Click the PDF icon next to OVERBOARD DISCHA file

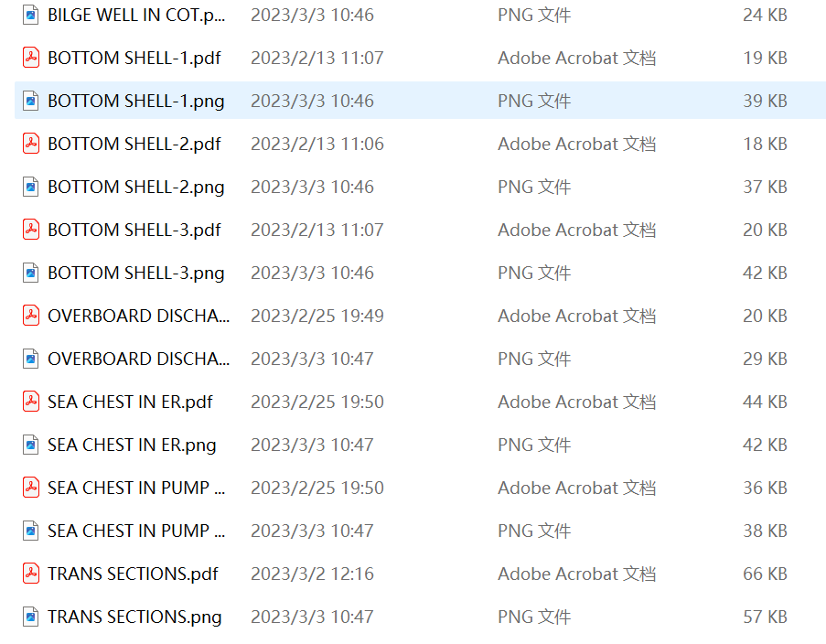point(30,316)
